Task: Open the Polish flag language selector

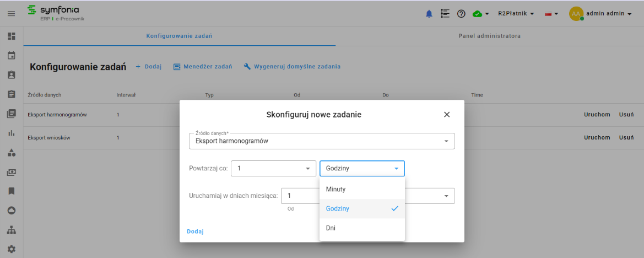Action: coord(551,14)
